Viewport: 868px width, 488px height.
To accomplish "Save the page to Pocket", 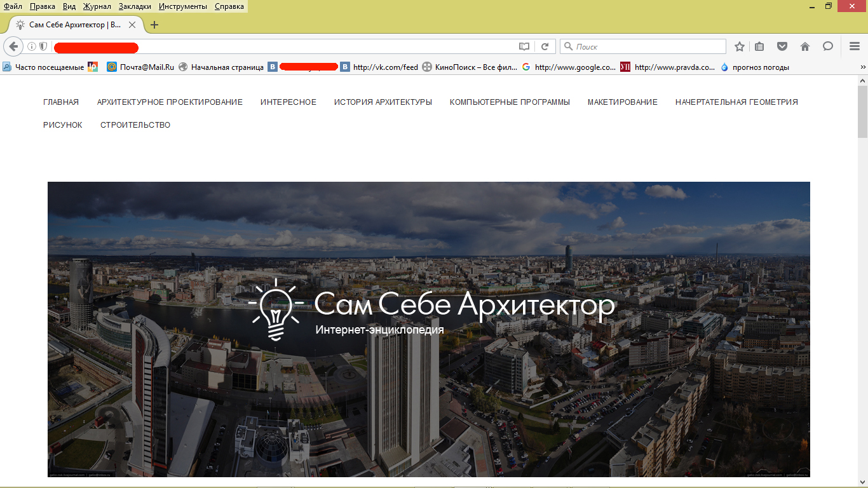I will click(x=782, y=46).
